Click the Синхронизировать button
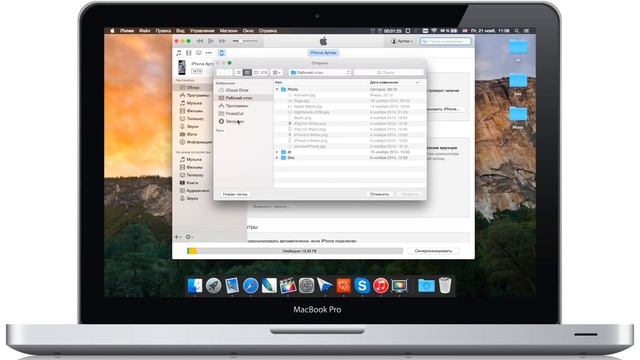 (433, 251)
